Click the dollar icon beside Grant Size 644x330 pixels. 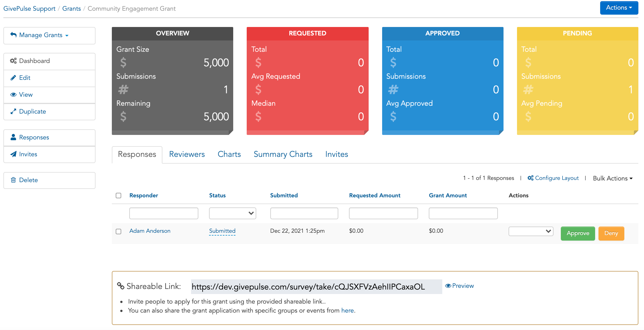[x=123, y=62]
